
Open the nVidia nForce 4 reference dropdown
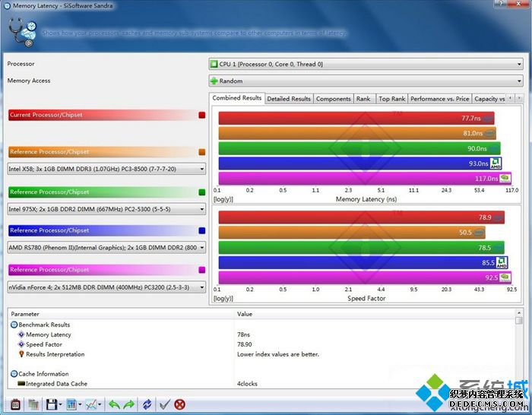coord(106,287)
